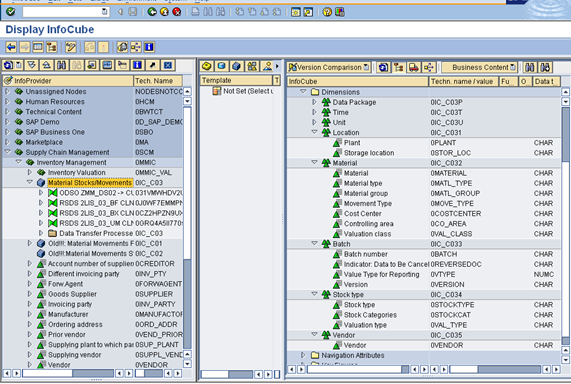571x384 pixels.
Task: Click the Tech. Name column header
Action: (x=157, y=81)
